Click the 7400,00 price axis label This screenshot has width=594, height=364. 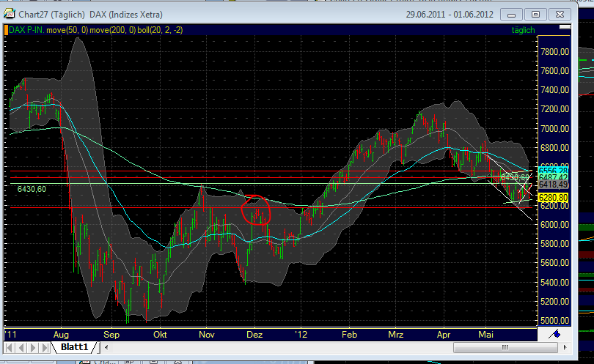[x=554, y=90]
